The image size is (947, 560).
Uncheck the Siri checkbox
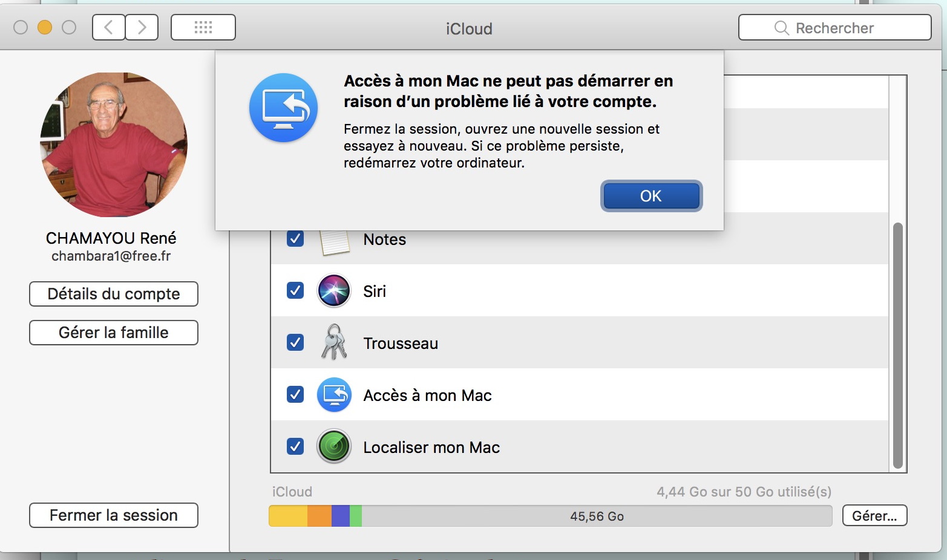point(295,290)
